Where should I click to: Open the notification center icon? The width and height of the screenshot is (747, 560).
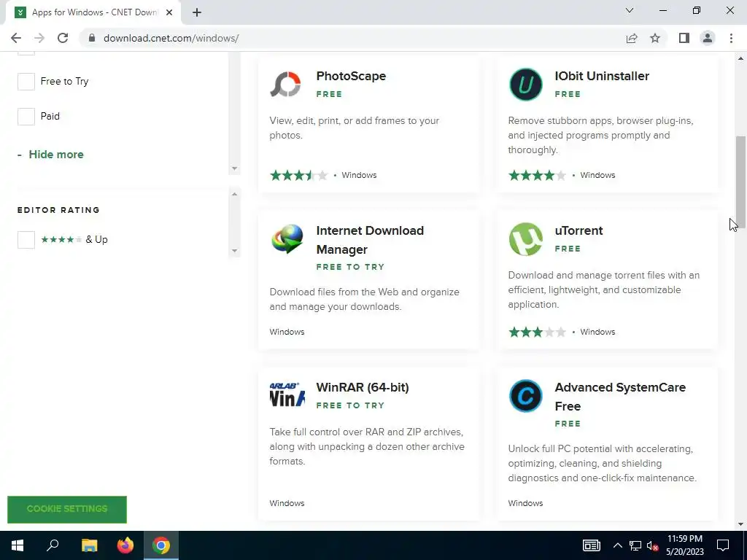(723, 545)
